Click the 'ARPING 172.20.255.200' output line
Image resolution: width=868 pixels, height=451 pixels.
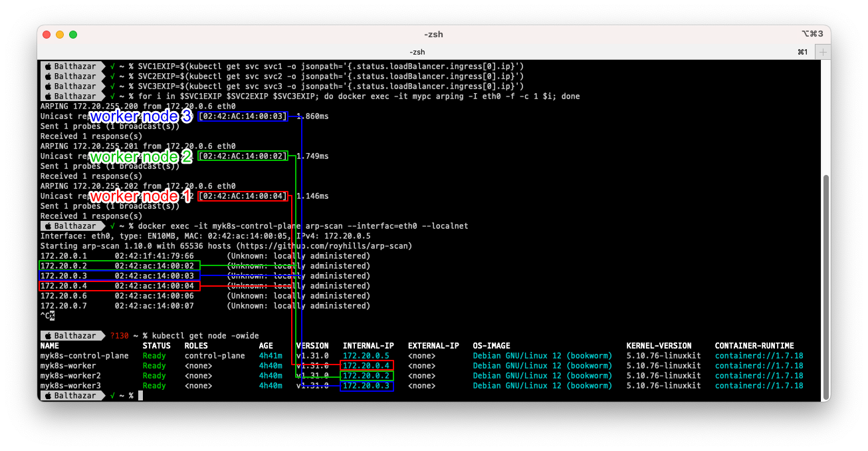[138, 106]
